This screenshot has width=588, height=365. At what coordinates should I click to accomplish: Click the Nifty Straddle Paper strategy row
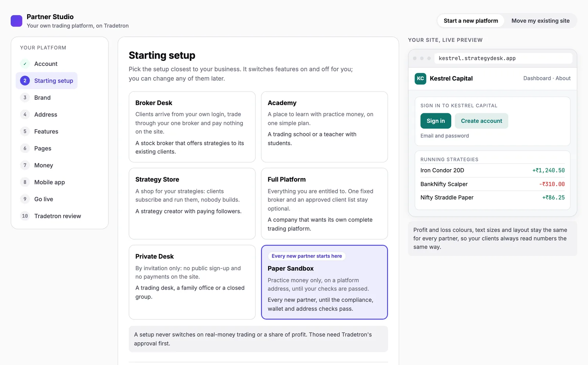[492, 198]
